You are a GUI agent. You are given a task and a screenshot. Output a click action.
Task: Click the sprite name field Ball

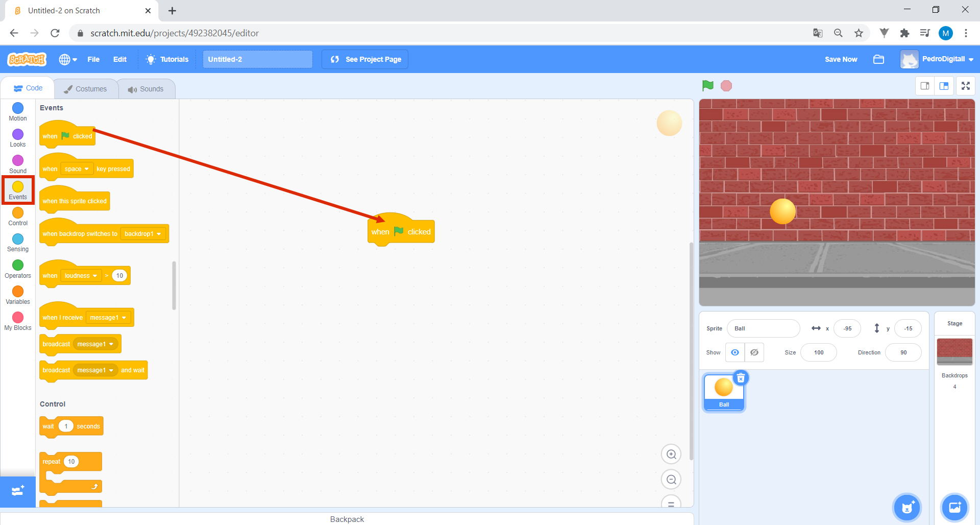[x=763, y=328]
